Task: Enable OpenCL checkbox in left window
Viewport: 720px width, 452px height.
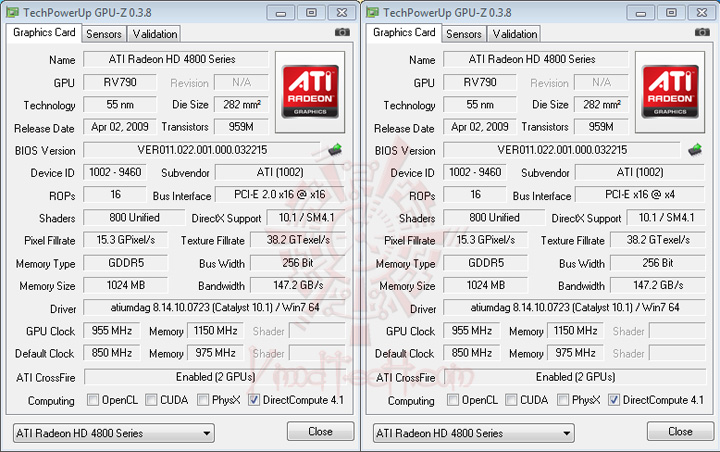Action: (93, 400)
